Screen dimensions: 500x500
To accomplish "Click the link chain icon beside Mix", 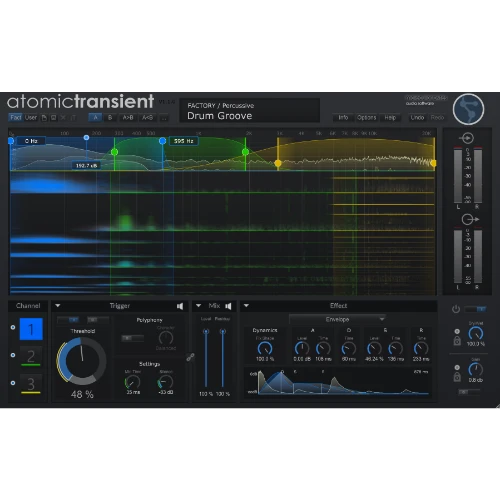I will [x=190, y=357].
